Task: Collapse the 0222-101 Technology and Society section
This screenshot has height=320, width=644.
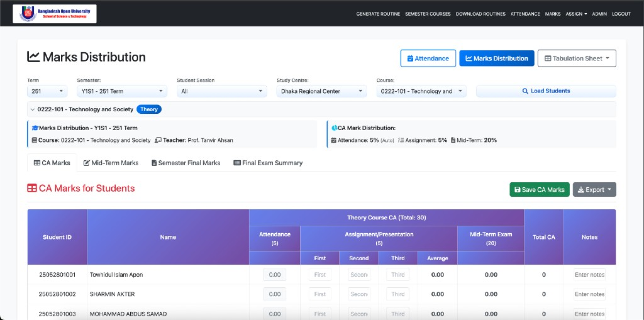Action: (x=32, y=110)
